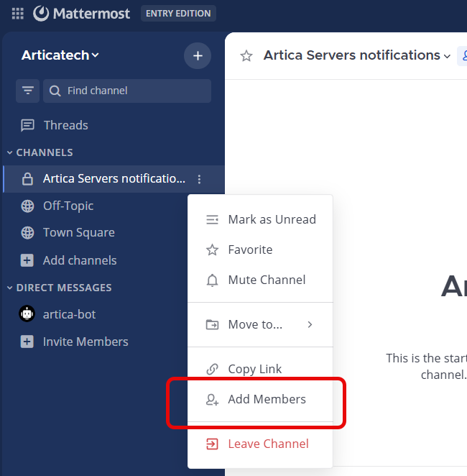Click Add channels in sidebar
The image size is (467, 476).
(x=79, y=260)
